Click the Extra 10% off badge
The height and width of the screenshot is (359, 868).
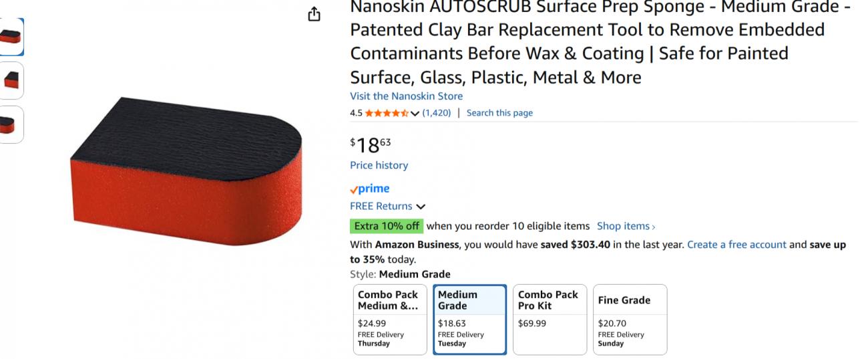[387, 226]
